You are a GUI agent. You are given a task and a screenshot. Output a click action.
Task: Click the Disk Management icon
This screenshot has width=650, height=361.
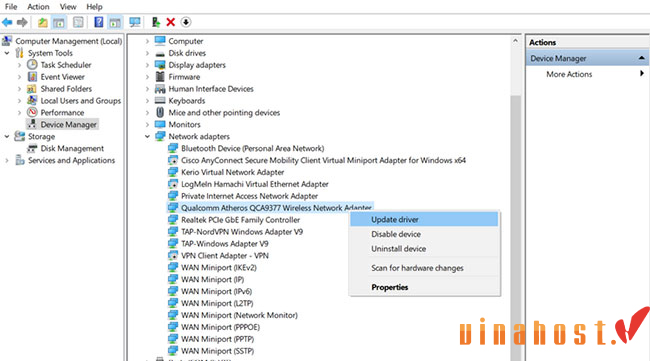(32, 148)
